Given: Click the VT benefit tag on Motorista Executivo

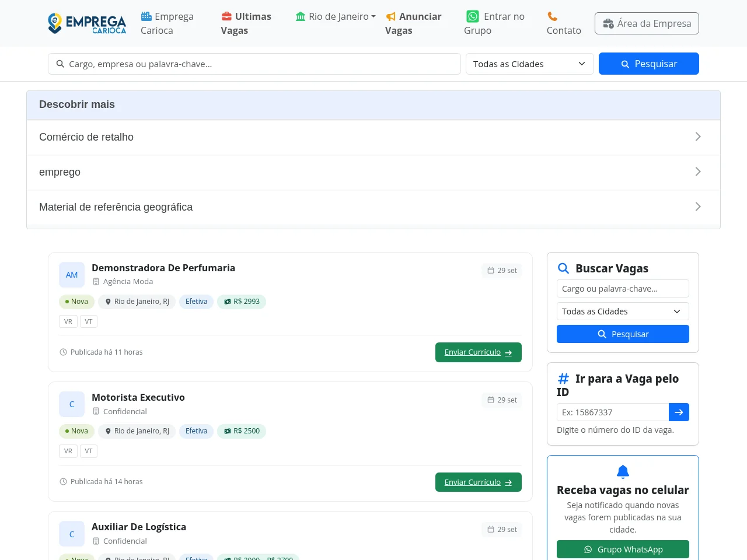Looking at the screenshot, I should pyautogui.click(x=89, y=451).
